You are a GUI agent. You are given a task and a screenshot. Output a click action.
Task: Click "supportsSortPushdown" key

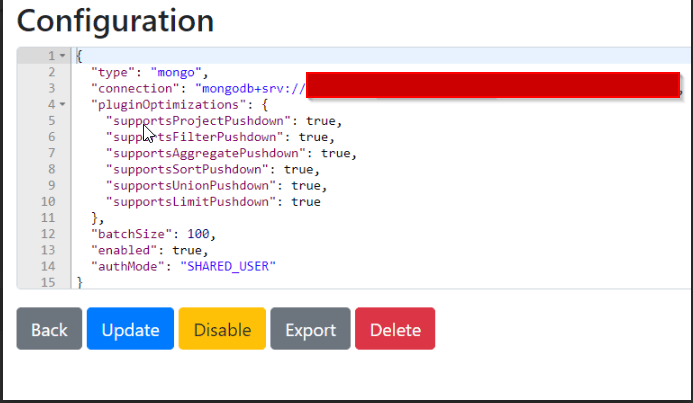coord(187,169)
